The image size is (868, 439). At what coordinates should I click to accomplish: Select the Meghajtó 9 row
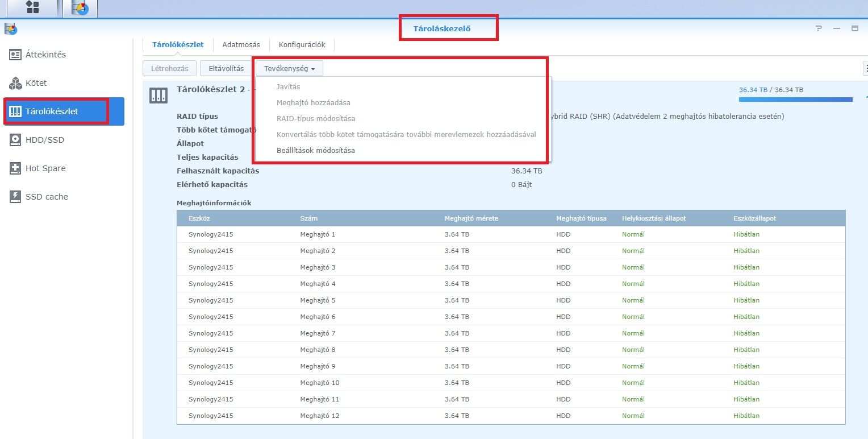coord(511,366)
